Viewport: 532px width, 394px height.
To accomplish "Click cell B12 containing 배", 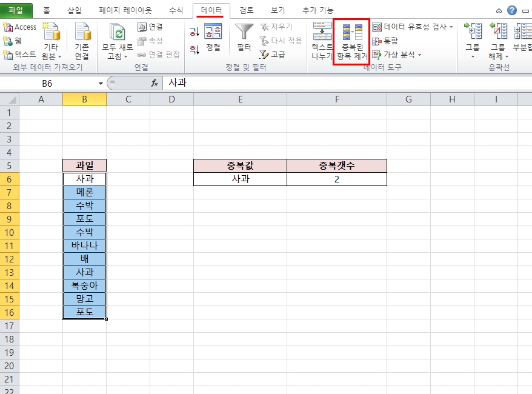I will pyautogui.click(x=84, y=259).
